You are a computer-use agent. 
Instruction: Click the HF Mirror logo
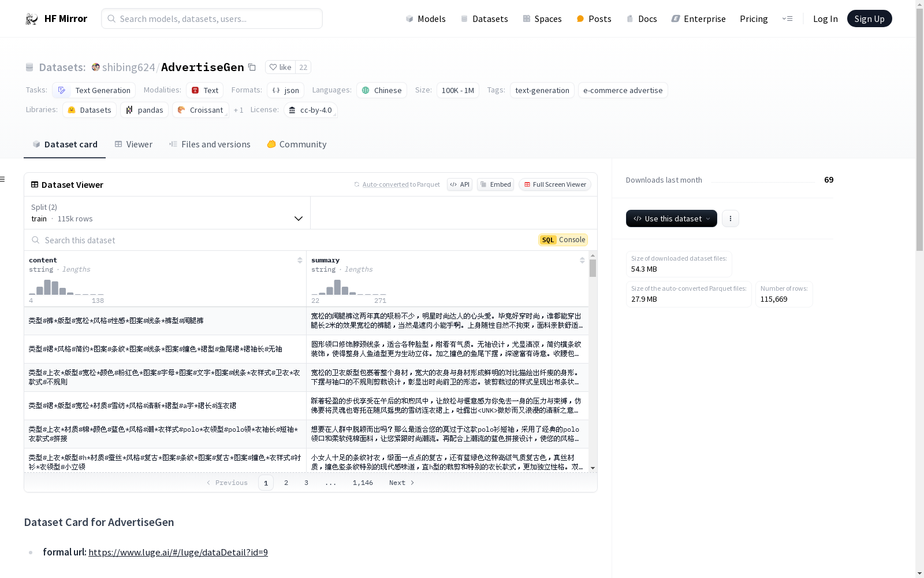[x=56, y=18]
